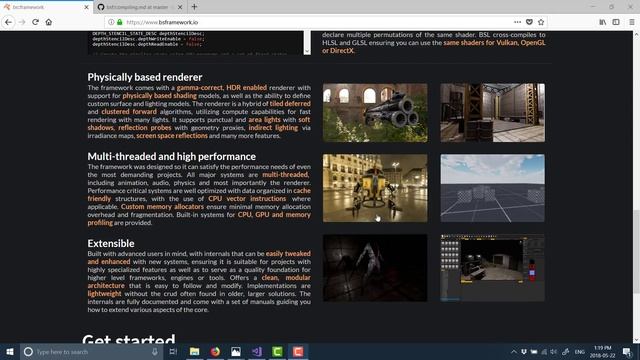This screenshot has height=360, width=640.
Task: Save page to Pocket
Action: (529, 22)
